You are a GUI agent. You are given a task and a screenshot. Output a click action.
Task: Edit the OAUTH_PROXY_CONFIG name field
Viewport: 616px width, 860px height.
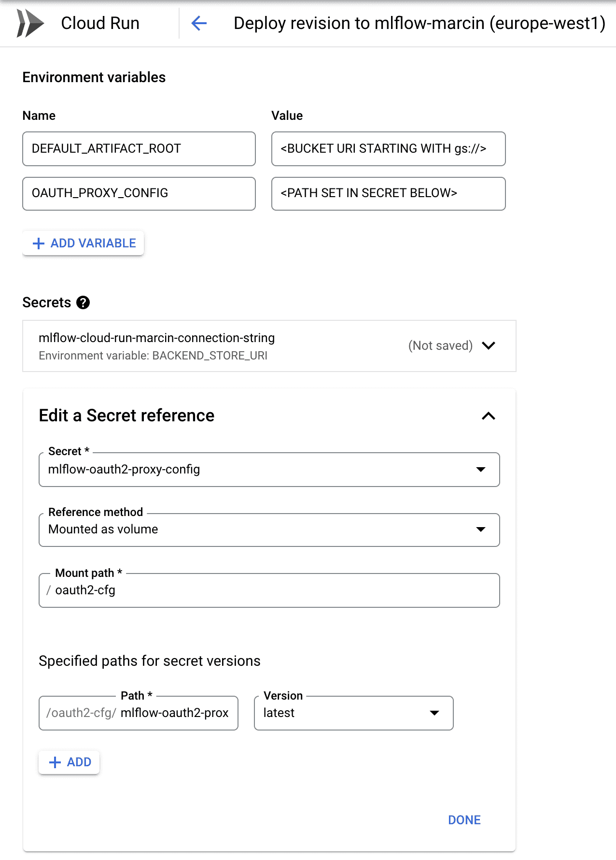tap(139, 194)
